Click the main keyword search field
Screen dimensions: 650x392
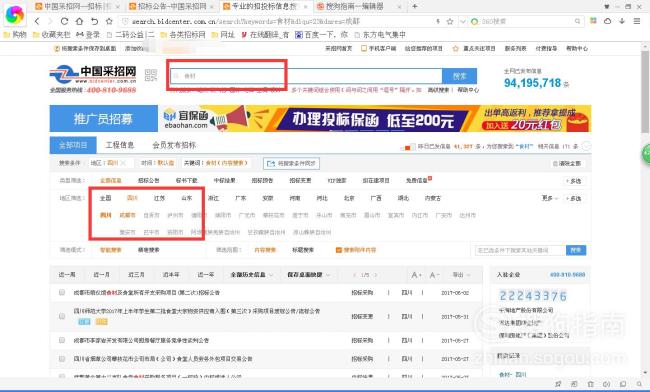pyautogui.click(x=306, y=76)
